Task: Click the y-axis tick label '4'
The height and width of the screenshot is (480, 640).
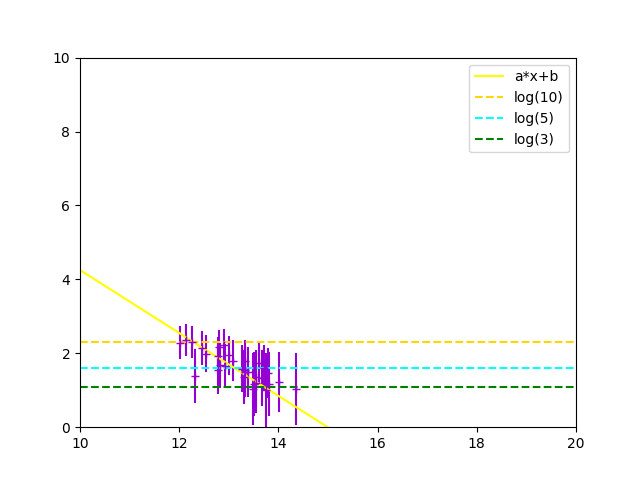Action: pyautogui.click(x=66, y=280)
